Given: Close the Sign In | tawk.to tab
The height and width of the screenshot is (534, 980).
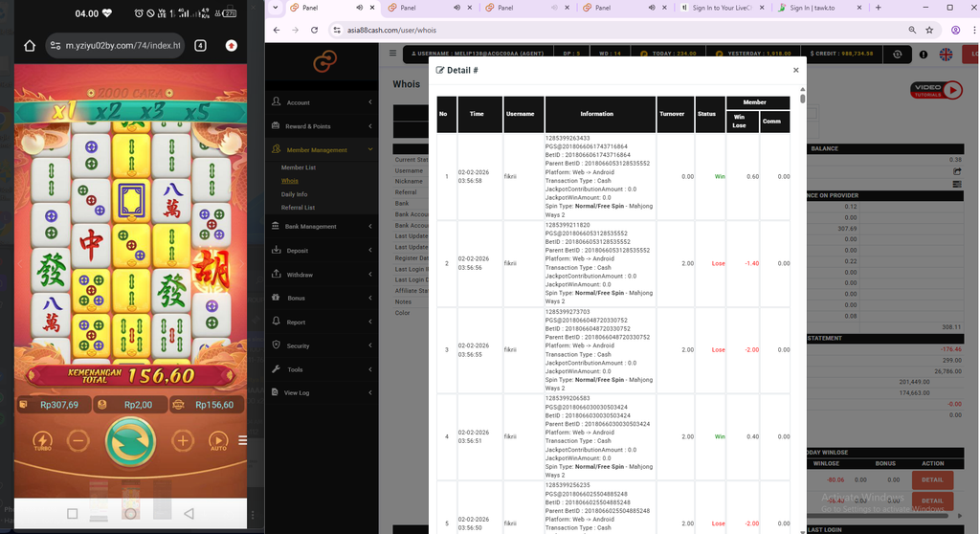Looking at the screenshot, I should [859, 8].
